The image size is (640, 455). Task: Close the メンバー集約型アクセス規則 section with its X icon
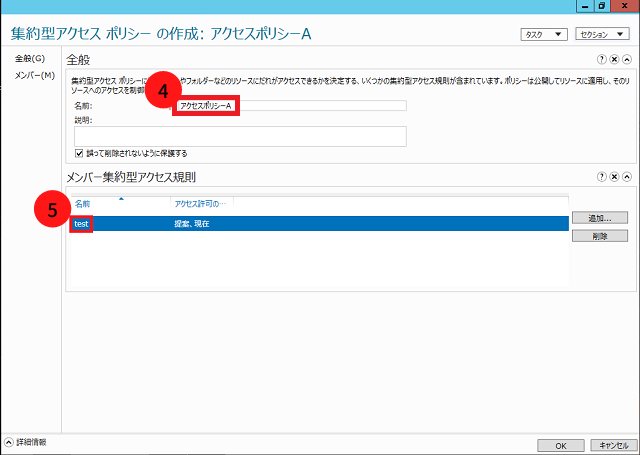(615, 176)
